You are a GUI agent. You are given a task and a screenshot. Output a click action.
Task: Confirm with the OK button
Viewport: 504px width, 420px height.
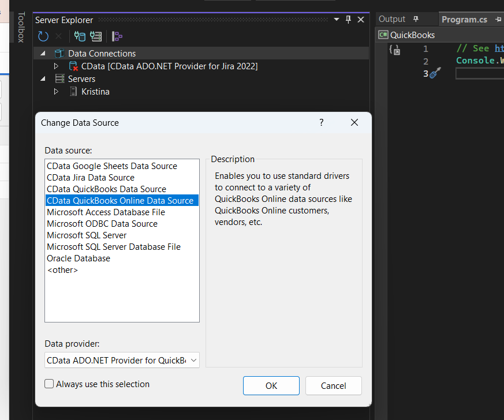(x=271, y=385)
